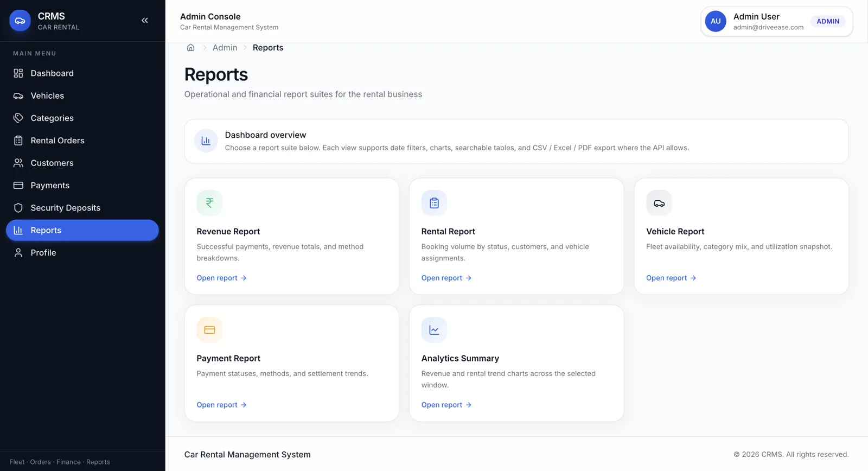
Task: Click the Payment Report card title
Action: (x=228, y=359)
